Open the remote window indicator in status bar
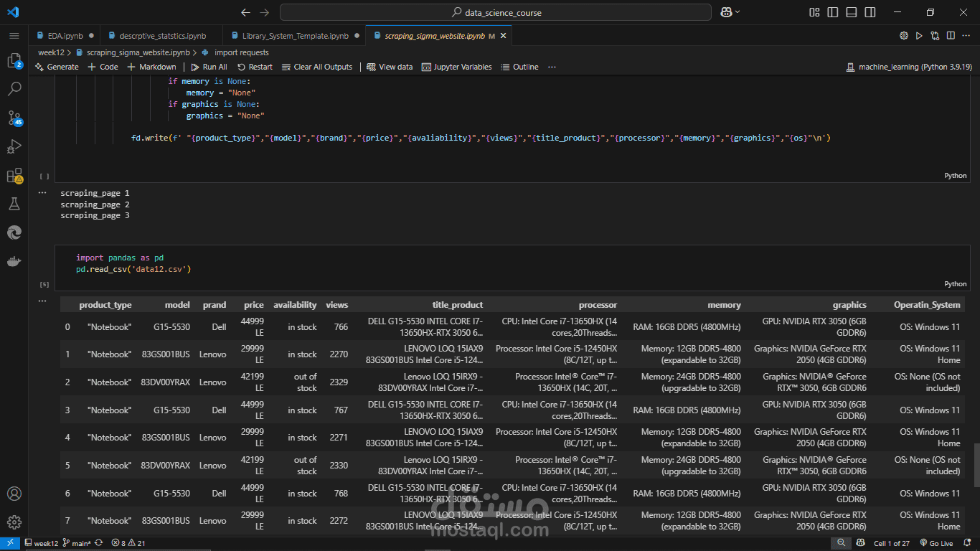 click(10, 543)
